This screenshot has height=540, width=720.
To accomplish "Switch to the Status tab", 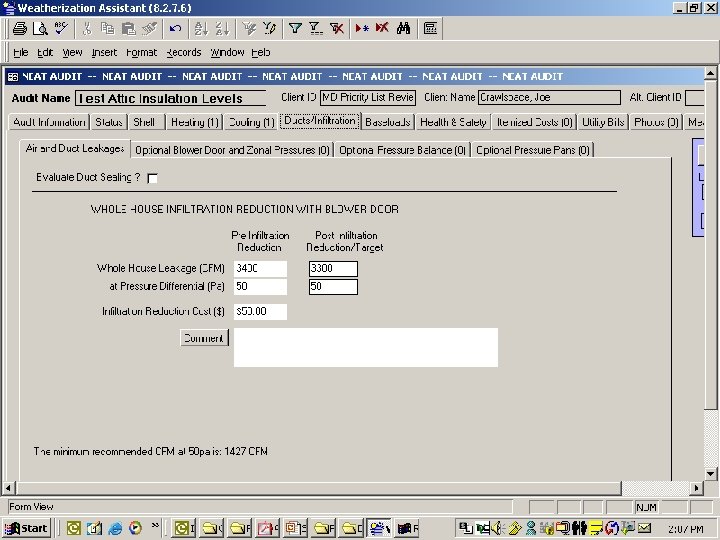I will coord(109,122).
